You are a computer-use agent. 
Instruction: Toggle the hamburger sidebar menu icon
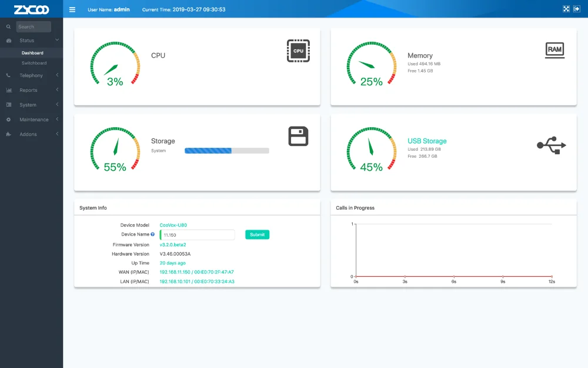click(72, 9)
